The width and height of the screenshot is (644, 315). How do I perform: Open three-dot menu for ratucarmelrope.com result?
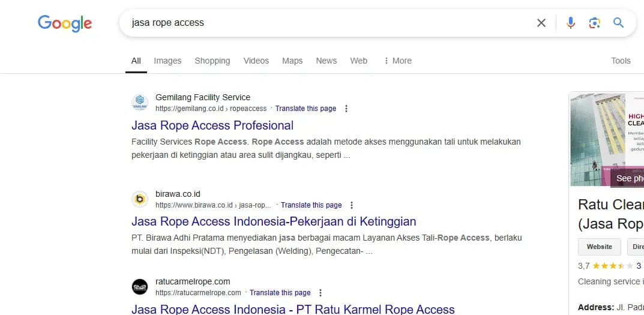pyautogui.click(x=320, y=293)
